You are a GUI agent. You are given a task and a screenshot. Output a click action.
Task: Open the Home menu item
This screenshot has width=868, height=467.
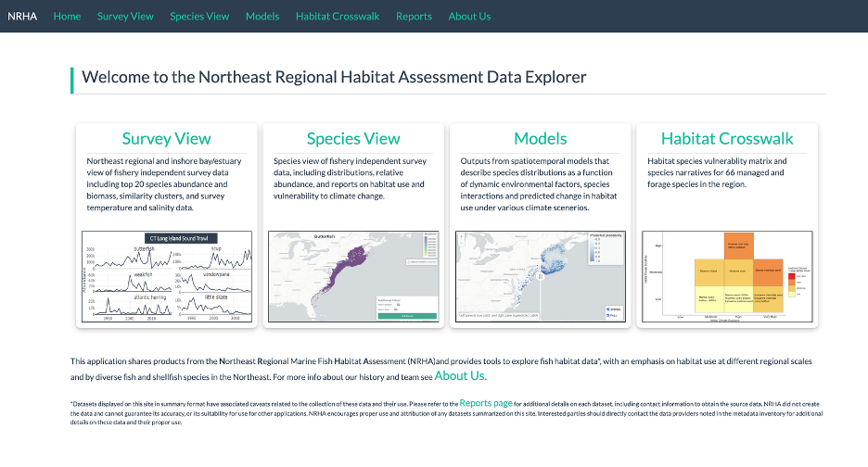point(67,16)
